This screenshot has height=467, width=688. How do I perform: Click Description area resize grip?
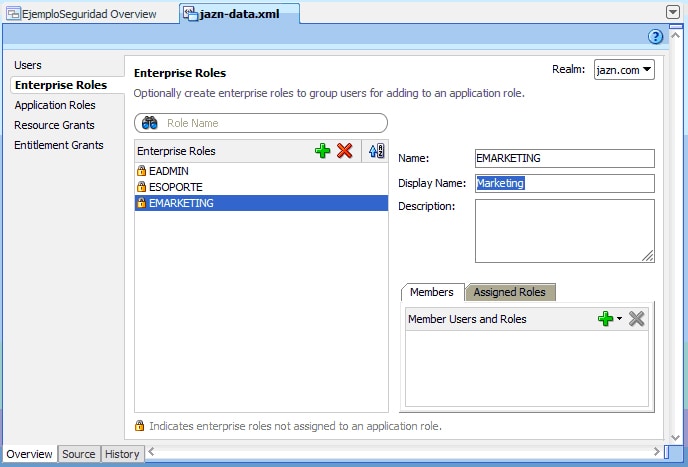[x=648, y=256]
